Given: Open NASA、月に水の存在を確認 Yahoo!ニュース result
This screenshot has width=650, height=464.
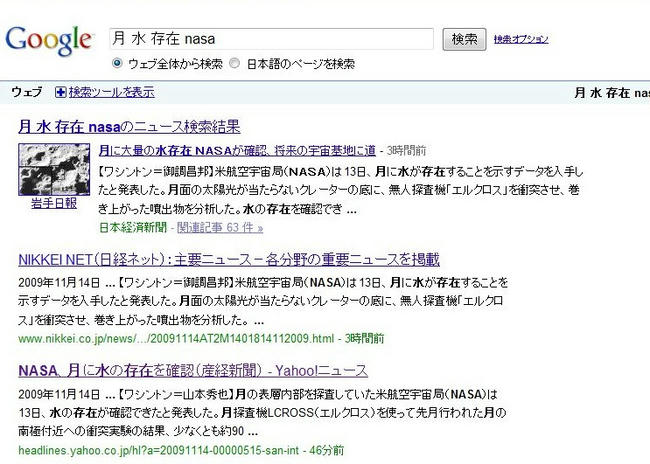Looking at the screenshot, I should [193, 370].
